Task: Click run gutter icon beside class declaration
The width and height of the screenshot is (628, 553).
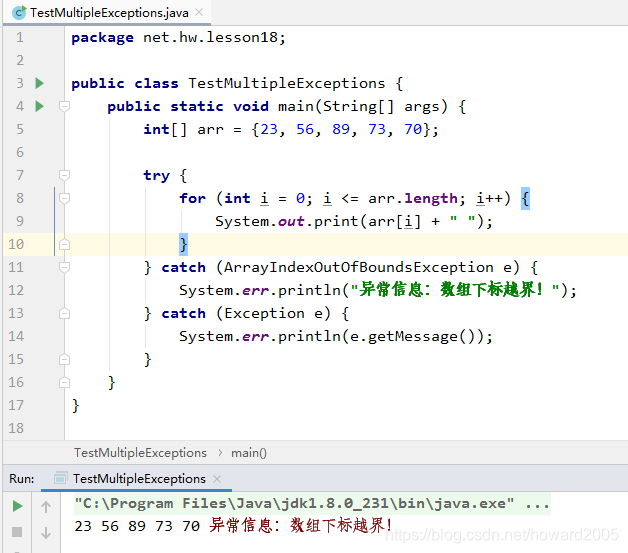Action: pyautogui.click(x=39, y=83)
